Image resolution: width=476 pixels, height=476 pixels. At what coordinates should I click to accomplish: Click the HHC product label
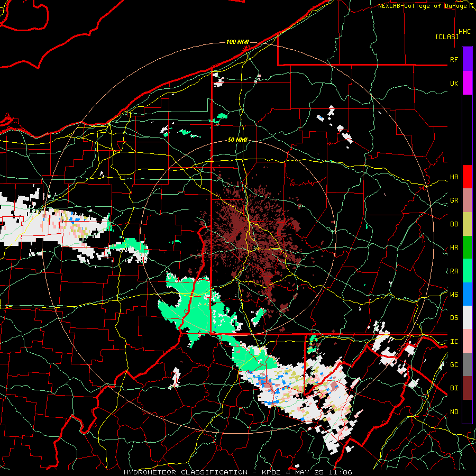465,32
